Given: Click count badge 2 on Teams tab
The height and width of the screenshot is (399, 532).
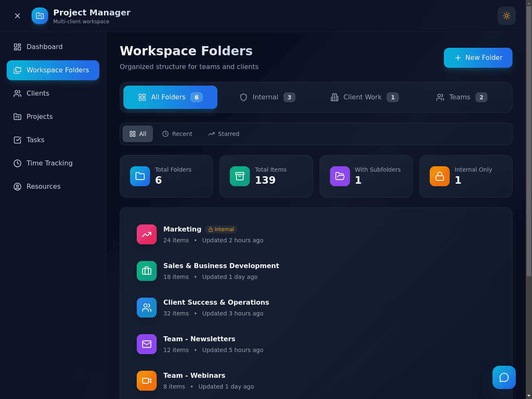Looking at the screenshot, I should [481, 97].
